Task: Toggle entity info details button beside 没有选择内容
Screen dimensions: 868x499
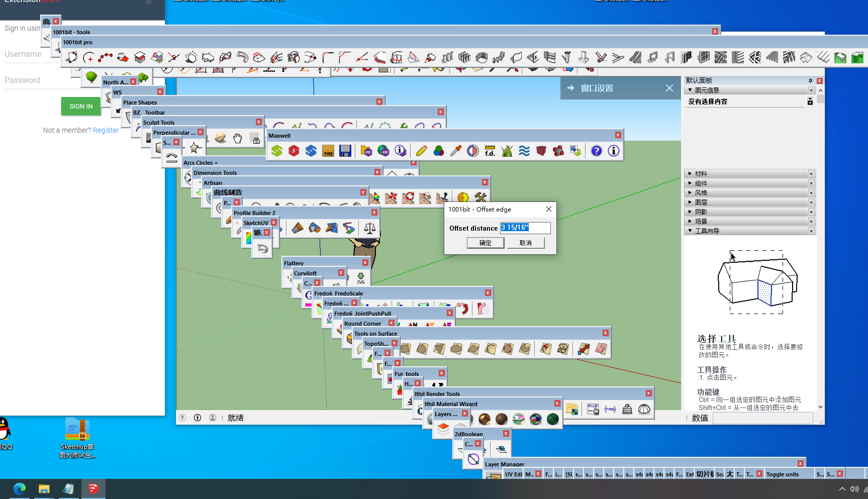Action: pos(810,102)
